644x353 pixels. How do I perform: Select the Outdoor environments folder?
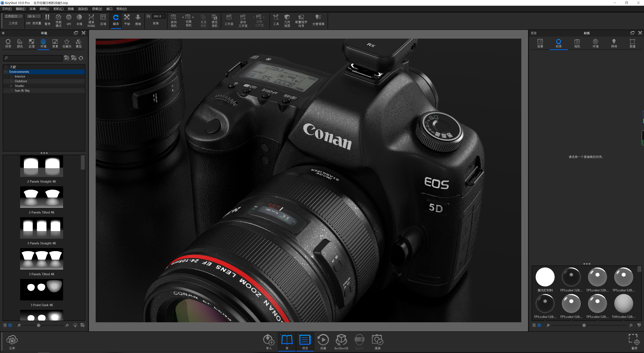pyautogui.click(x=21, y=81)
